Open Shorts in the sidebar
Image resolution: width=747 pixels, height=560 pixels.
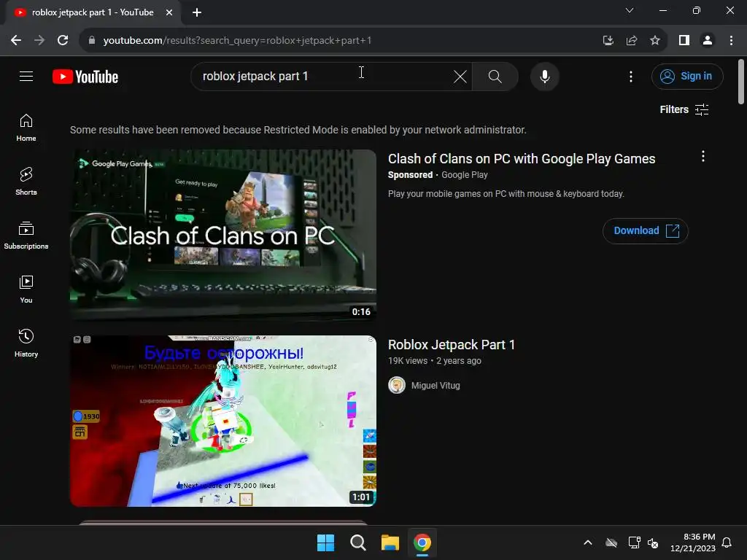(x=26, y=182)
